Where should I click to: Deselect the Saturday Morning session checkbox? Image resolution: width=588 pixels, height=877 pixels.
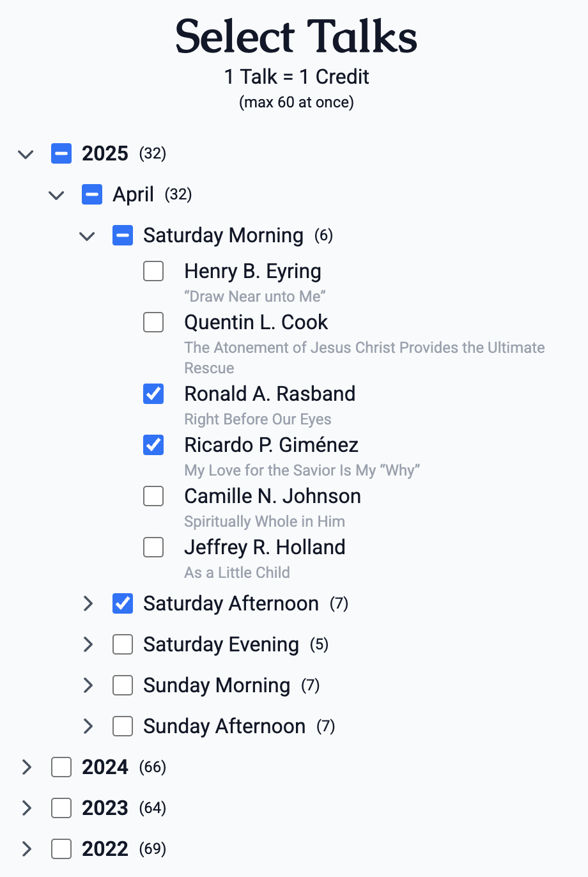coord(122,235)
